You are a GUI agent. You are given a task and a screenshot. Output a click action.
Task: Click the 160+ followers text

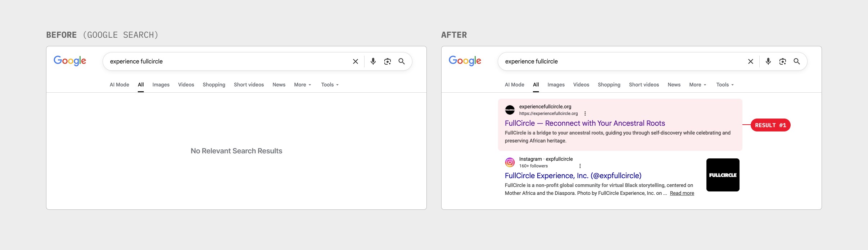pyautogui.click(x=533, y=166)
